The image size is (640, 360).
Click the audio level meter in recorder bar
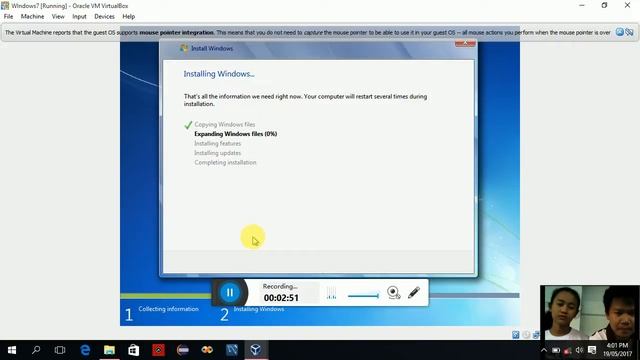pyautogui.click(x=331, y=293)
